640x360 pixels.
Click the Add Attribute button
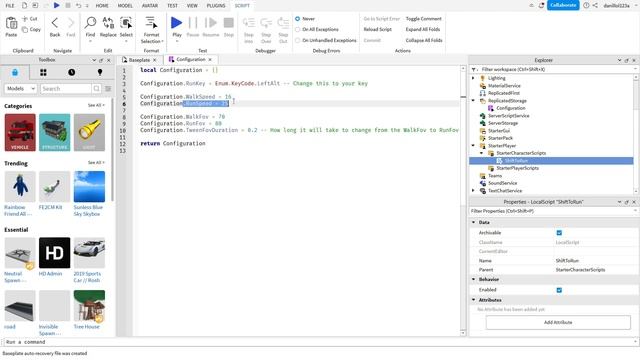pos(558,322)
